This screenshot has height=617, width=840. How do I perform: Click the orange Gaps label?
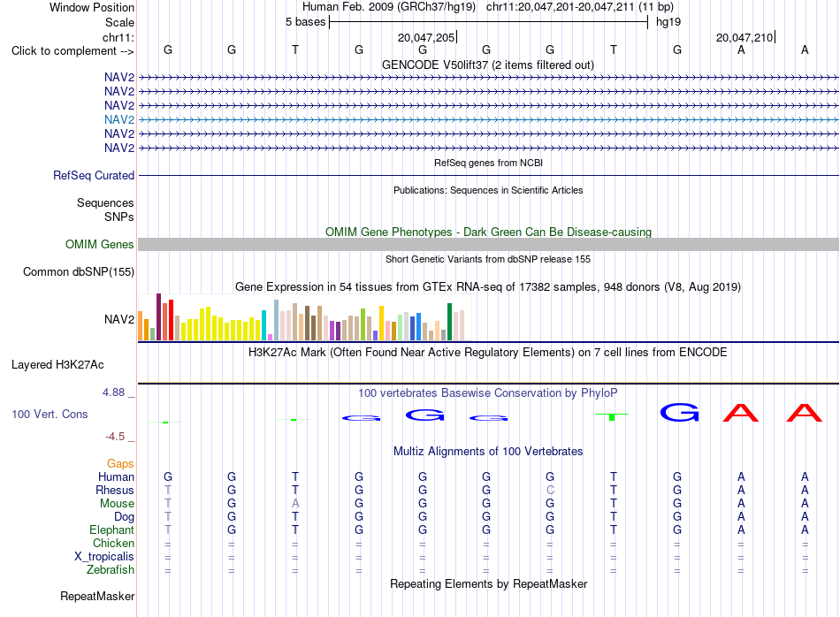point(120,463)
